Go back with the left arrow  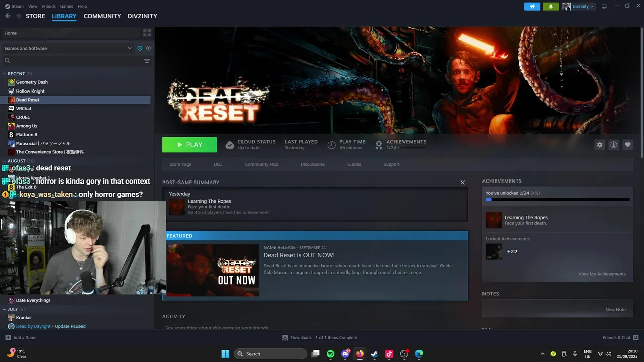pos(8,16)
